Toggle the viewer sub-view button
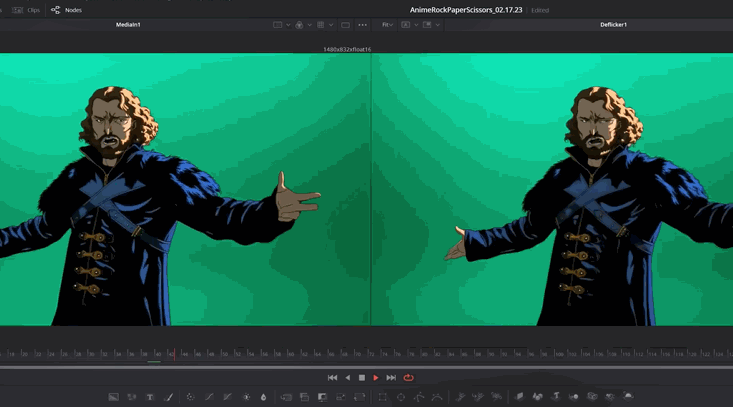This screenshot has height=407, width=733. point(427,25)
